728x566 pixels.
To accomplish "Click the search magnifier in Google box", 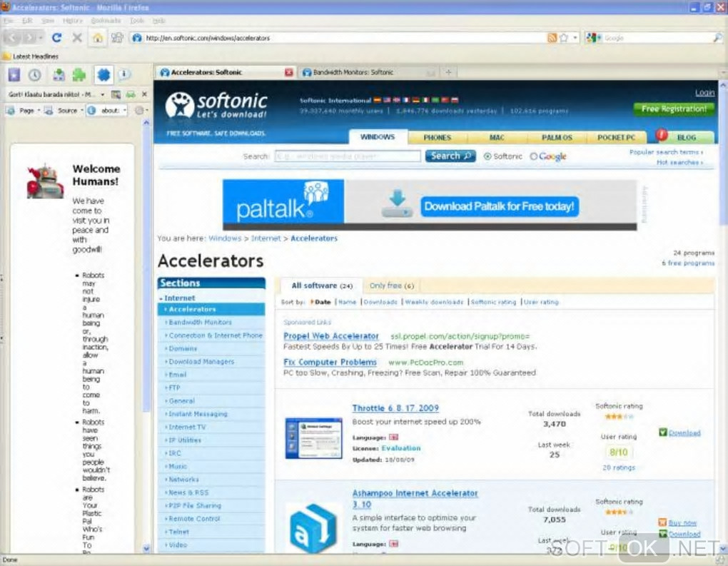I will click(718, 38).
